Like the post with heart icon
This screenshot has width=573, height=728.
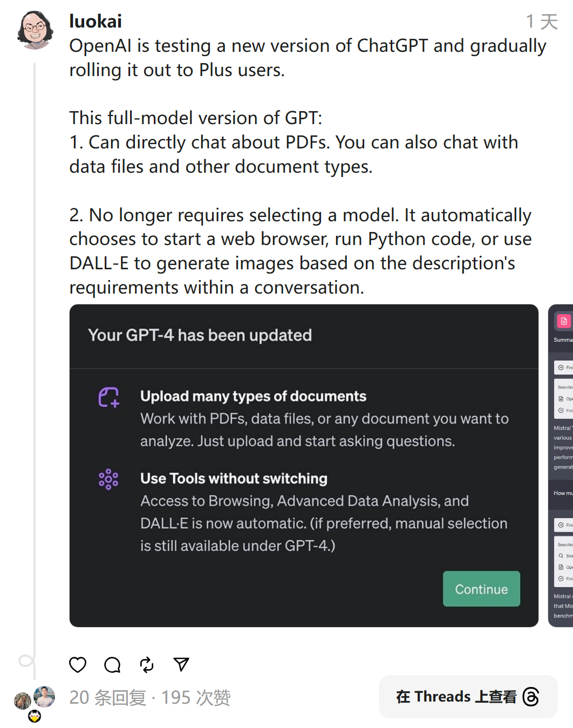[x=78, y=665]
